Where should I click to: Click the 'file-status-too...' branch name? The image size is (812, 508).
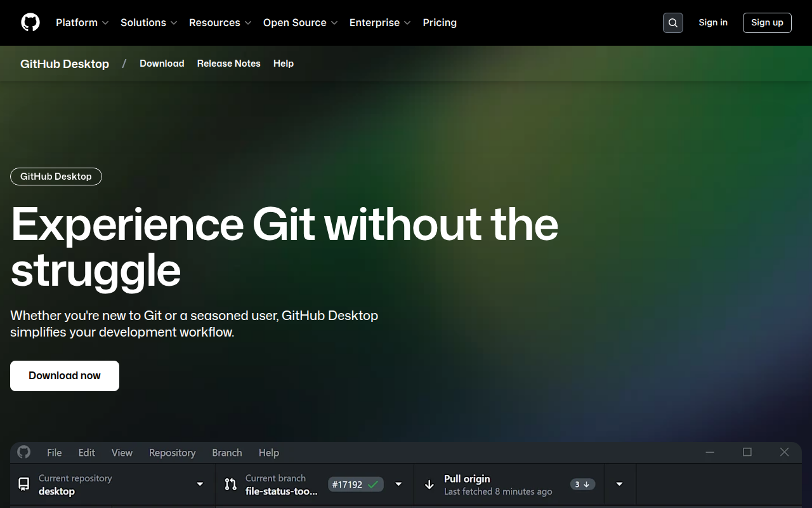282,491
